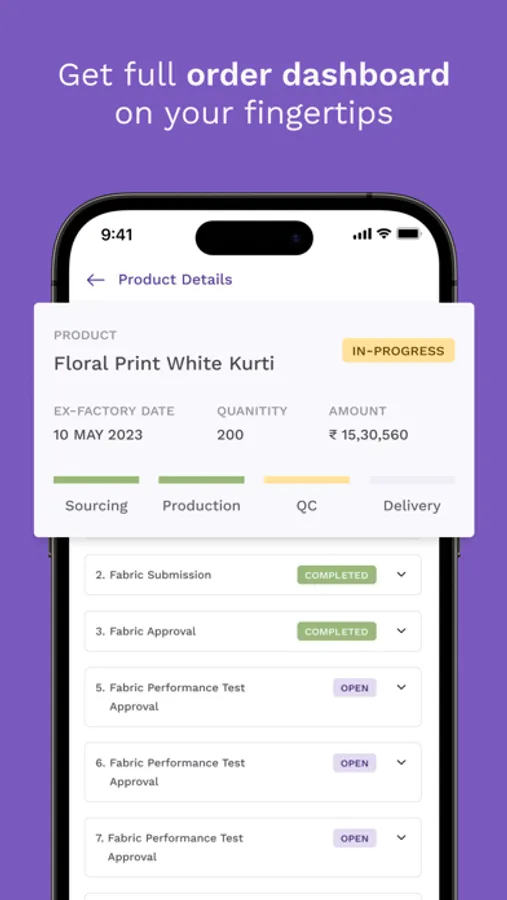507x900 pixels.
Task: Tap the IN-PROGRESS status badge
Action: pos(398,351)
